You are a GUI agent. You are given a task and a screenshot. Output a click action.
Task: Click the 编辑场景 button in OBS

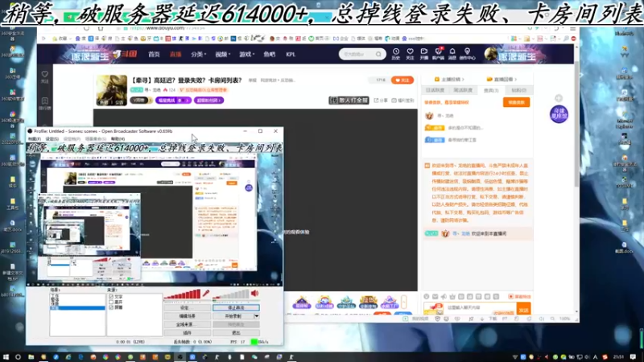point(188,316)
